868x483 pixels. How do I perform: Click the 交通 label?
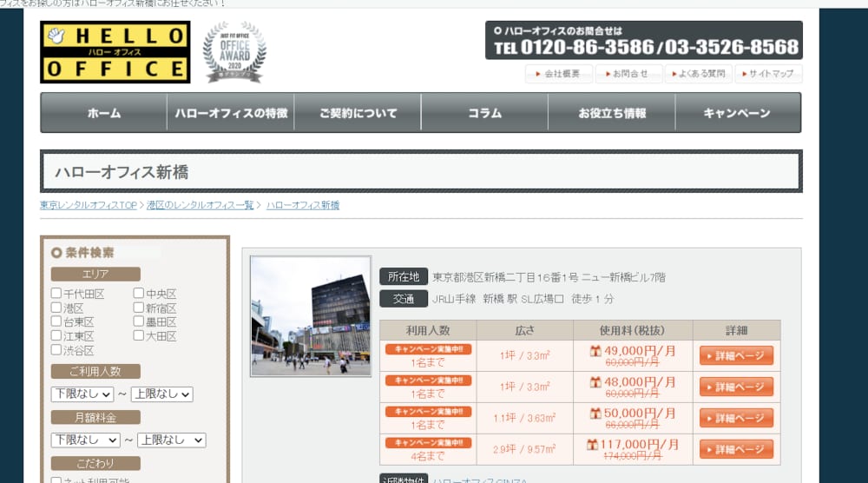pos(404,299)
